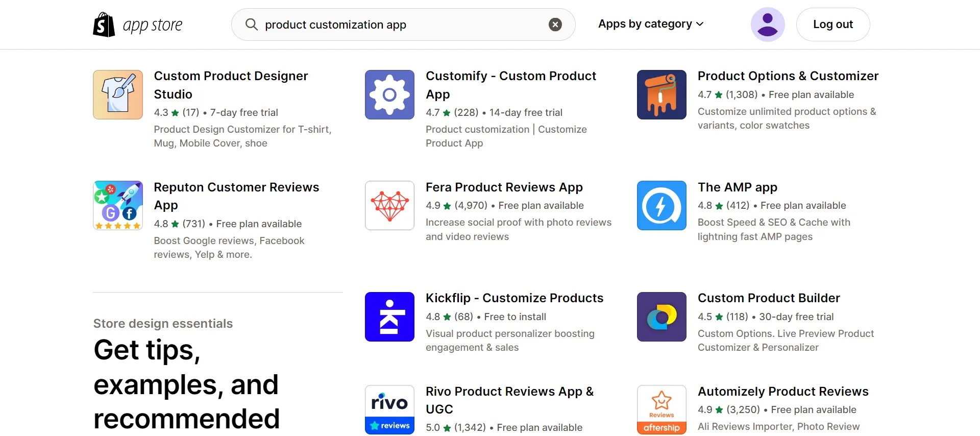
Task: Click the Log out button
Action: click(x=832, y=25)
